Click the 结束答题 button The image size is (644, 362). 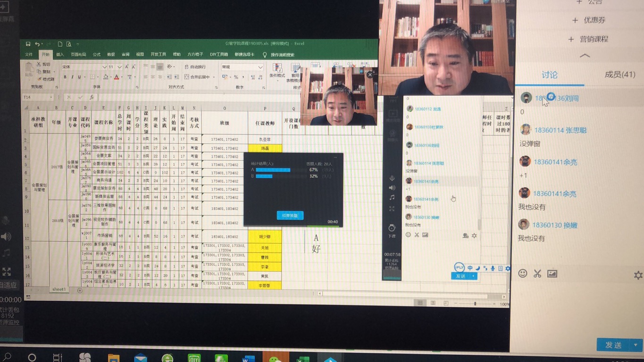pyautogui.click(x=290, y=215)
